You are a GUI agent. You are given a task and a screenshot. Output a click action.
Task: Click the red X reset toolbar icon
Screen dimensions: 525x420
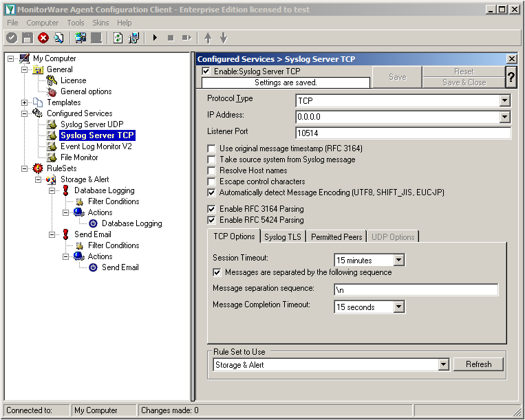pyautogui.click(x=43, y=38)
